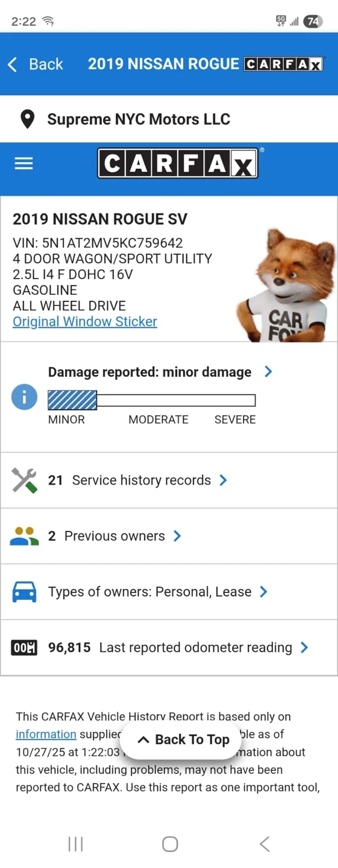Tap the CARFAX logo in header
Viewport: 338px width, 868px height.
pyautogui.click(x=178, y=163)
